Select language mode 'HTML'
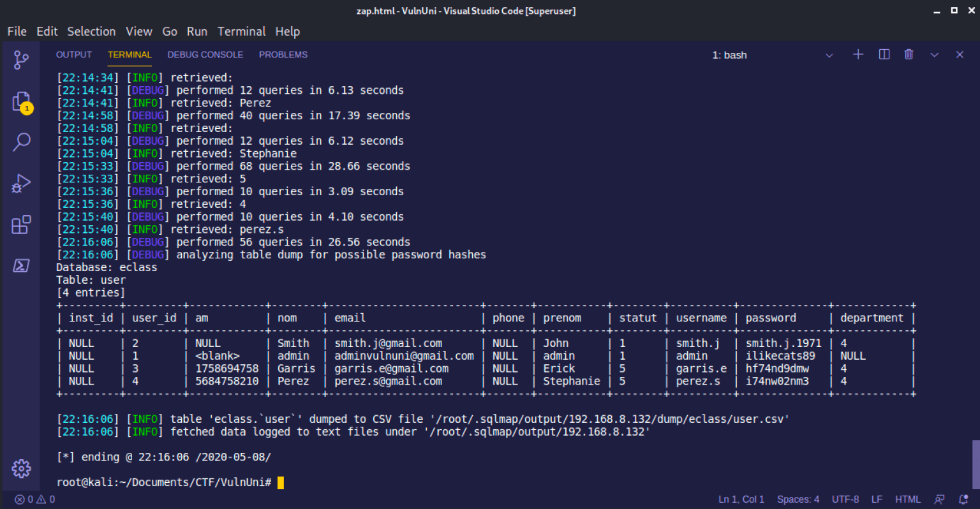The width and height of the screenshot is (980, 509). 908,499
